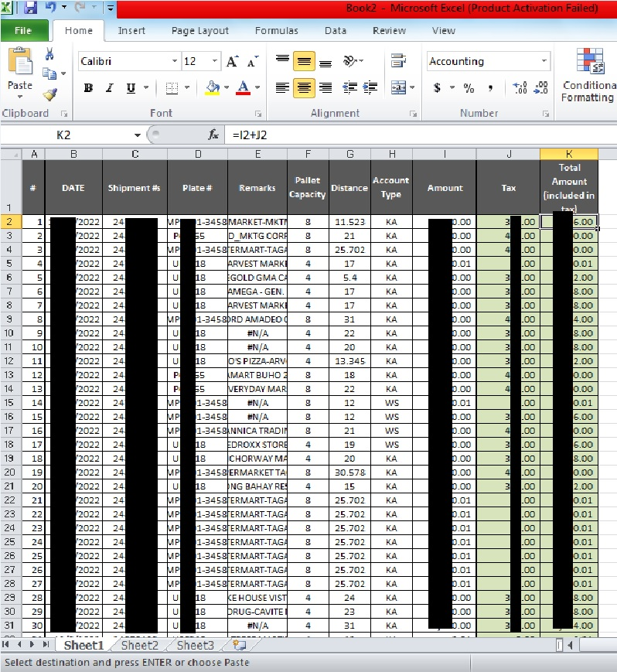This screenshot has width=617, height=672.
Task: Click the Increase Indent icon
Action: click(x=370, y=87)
